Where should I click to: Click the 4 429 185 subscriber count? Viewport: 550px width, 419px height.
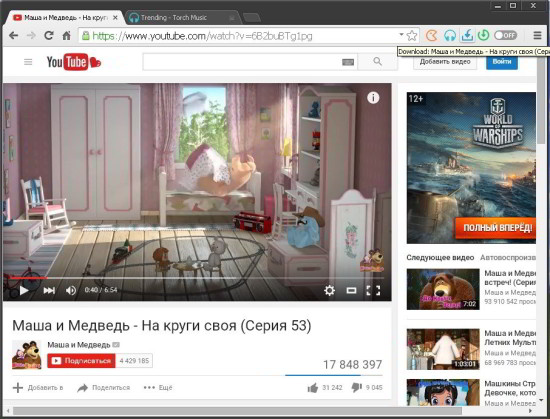pos(134,361)
